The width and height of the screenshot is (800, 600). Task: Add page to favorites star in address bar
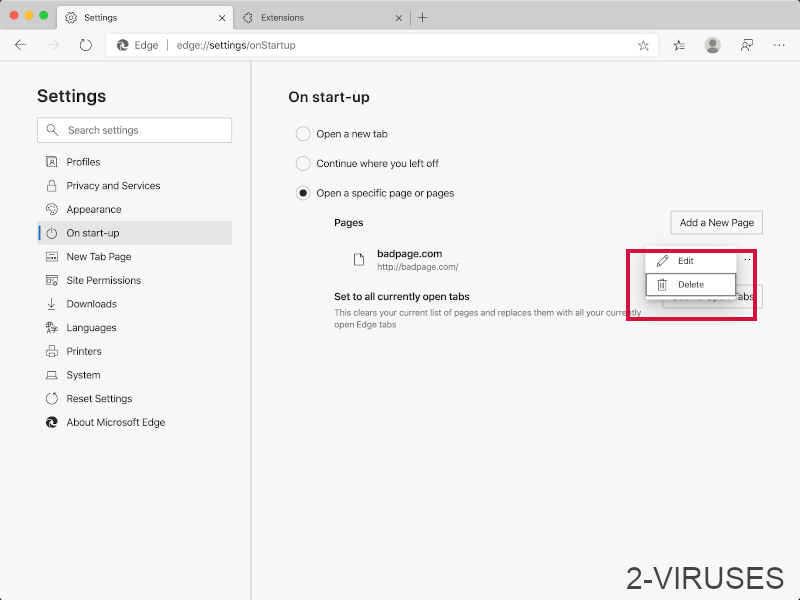pos(643,45)
